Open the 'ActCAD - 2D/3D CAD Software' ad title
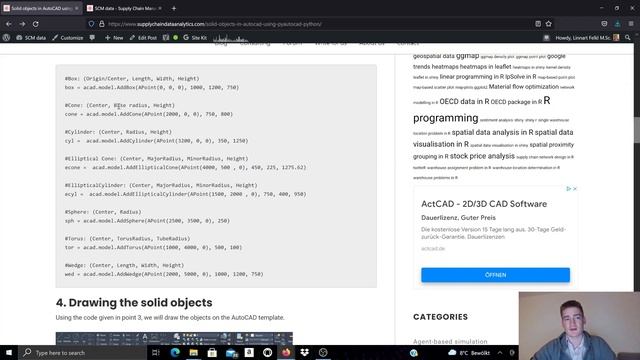 pos(484,204)
